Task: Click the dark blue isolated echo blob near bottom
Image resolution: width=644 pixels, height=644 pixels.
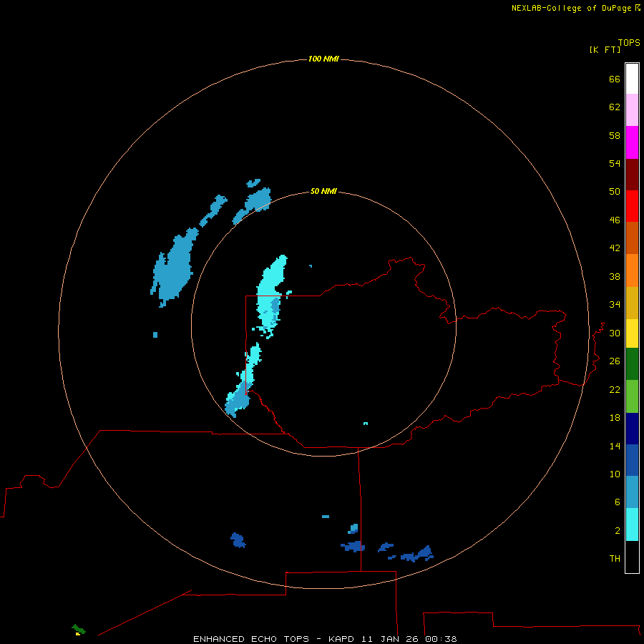Action: [238, 540]
